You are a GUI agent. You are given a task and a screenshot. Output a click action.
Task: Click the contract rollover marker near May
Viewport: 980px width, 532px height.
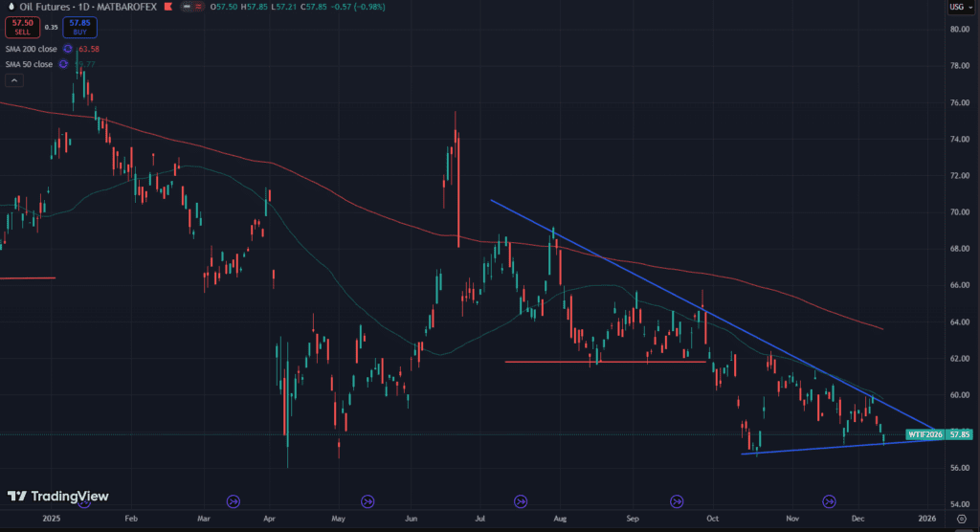coord(367,500)
